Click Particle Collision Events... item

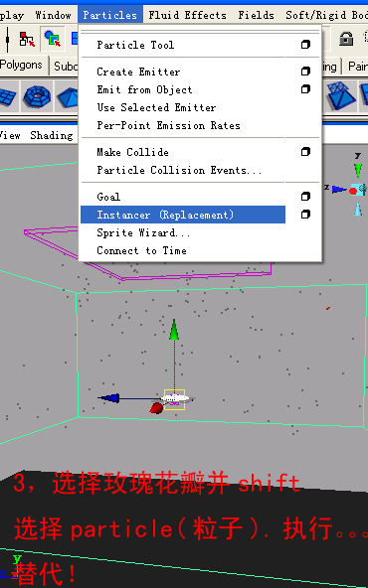(x=179, y=170)
